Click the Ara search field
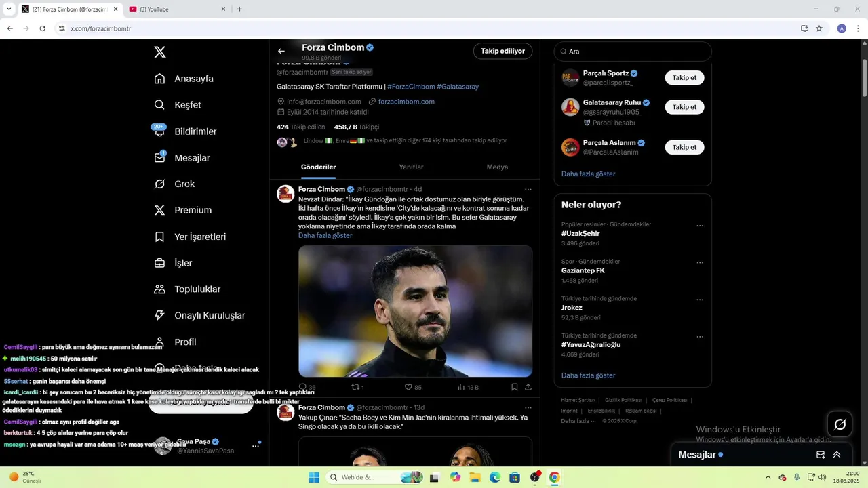Viewport: 868px width, 488px height. (633, 52)
